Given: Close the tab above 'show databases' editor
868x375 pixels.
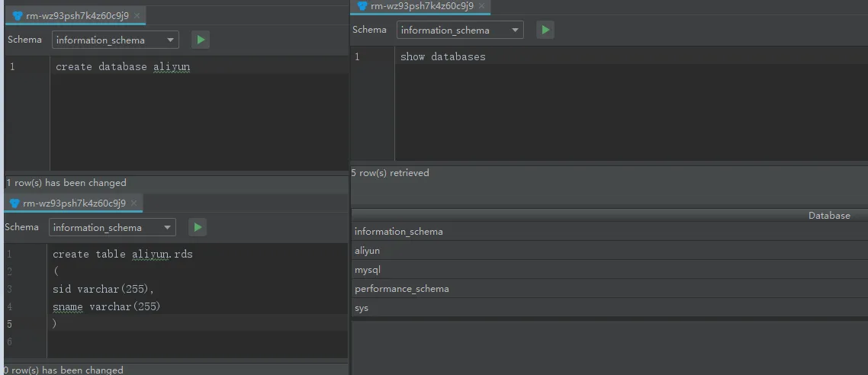Looking at the screenshot, I should pos(481,6).
